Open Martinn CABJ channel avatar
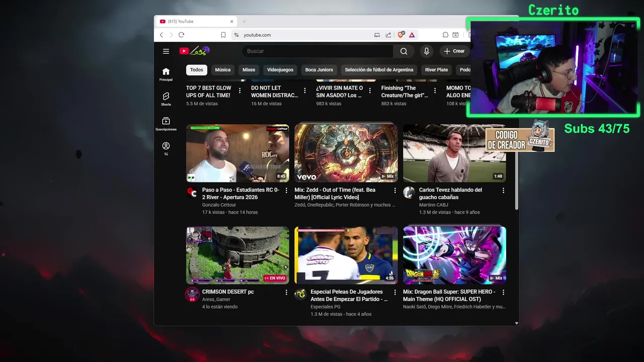 click(409, 193)
